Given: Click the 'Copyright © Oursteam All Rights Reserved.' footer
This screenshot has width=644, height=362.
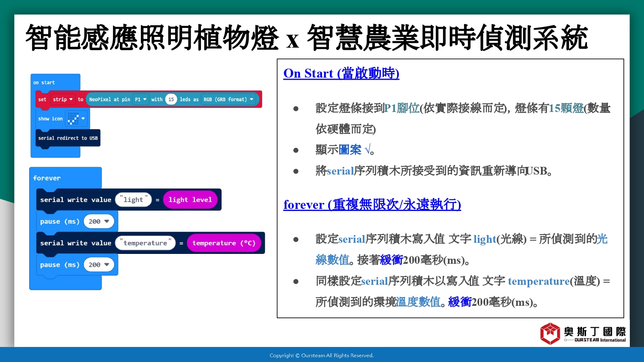Looking at the screenshot, I should (x=322, y=355).
